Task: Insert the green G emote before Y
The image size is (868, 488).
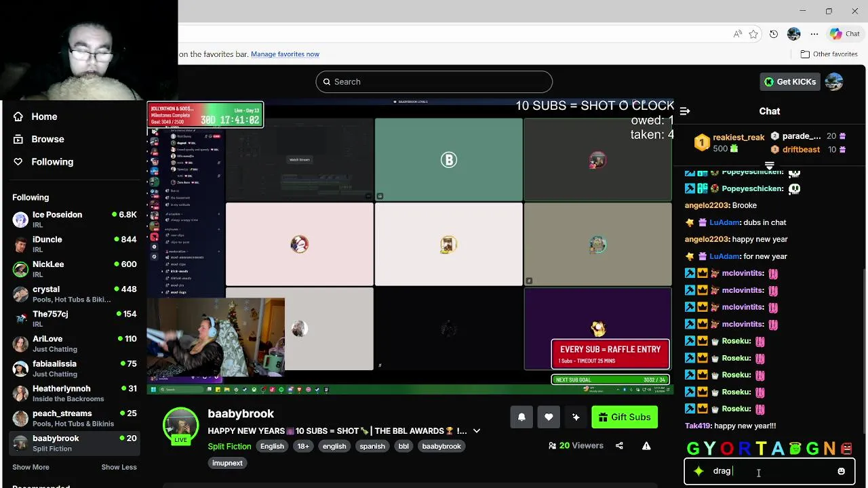Action: pyautogui.click(x=693, y=448)
